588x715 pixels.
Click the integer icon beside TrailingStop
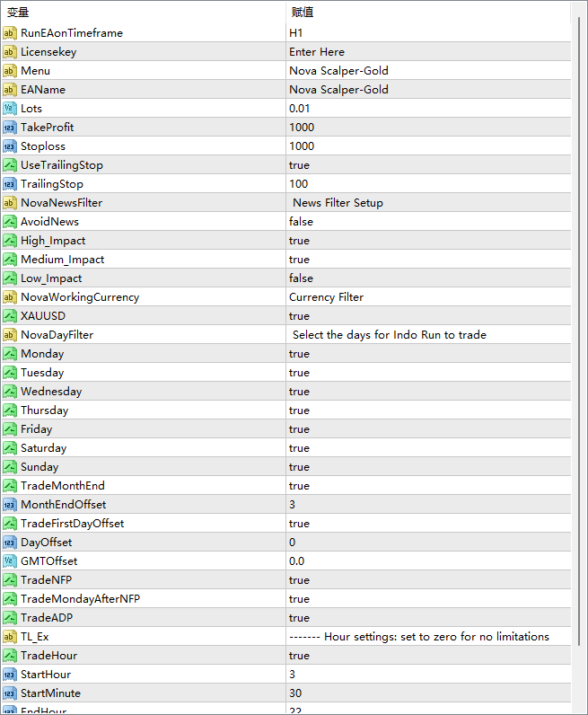10,184
